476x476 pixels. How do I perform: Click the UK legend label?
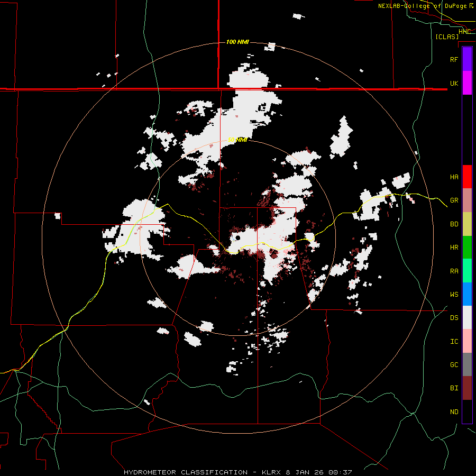454,83
